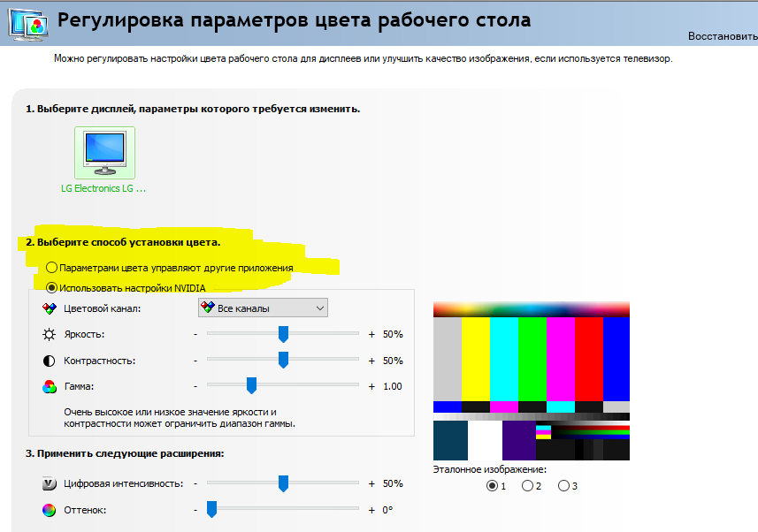This screenshot has height=532, width=758.
Task: Click the Цифровая интенсивность slider handle
Action: 283,483
